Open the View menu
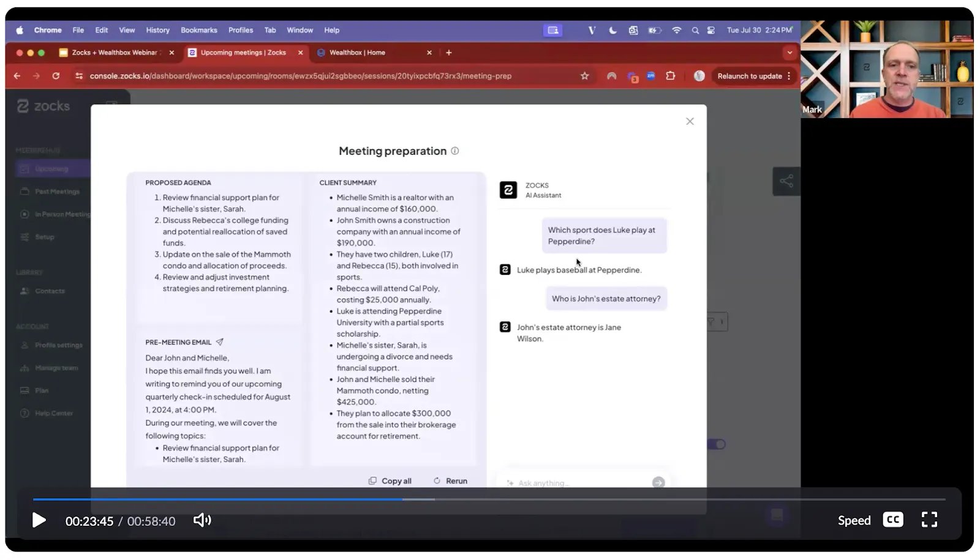This screenshot has height=560, width=980. 127,30
